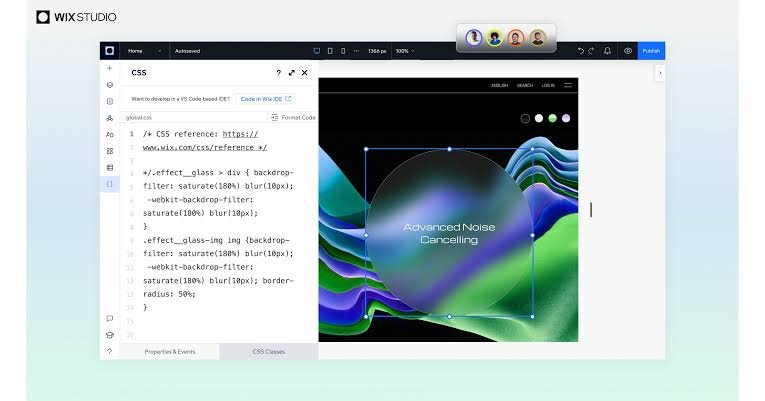Viewport: 765px width, 401px height.
Task: Open the Site Structure icon in the sidebar
Action: [x=110, y=118]
